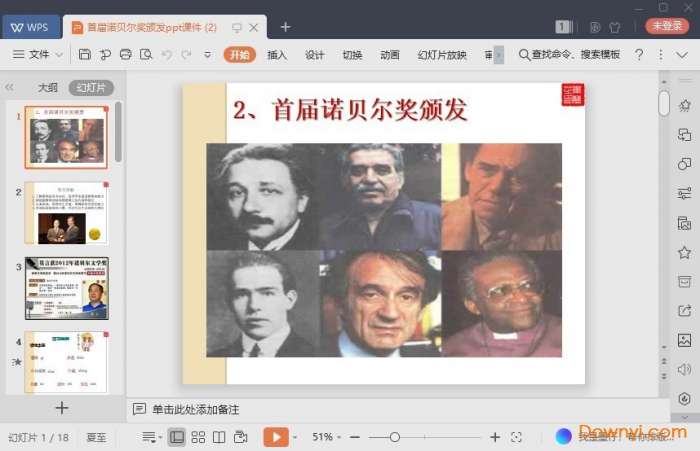
Task: Open new document tab with plus
Action: coord(286,27)
